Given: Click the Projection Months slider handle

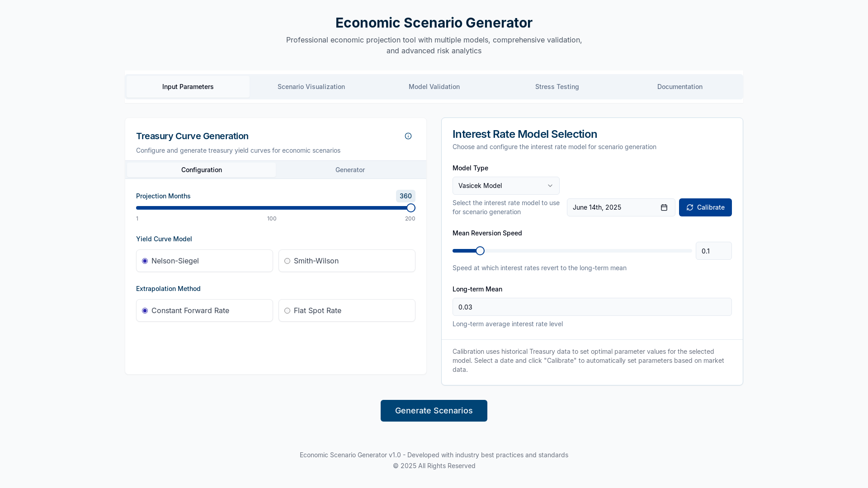Looking at the screenshot, I should [x=410, y=208].
